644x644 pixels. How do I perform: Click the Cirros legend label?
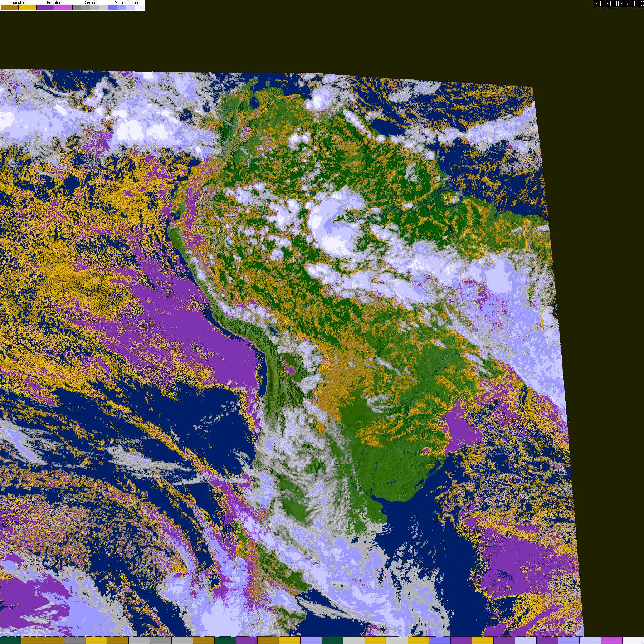click(x=90, y=3)
